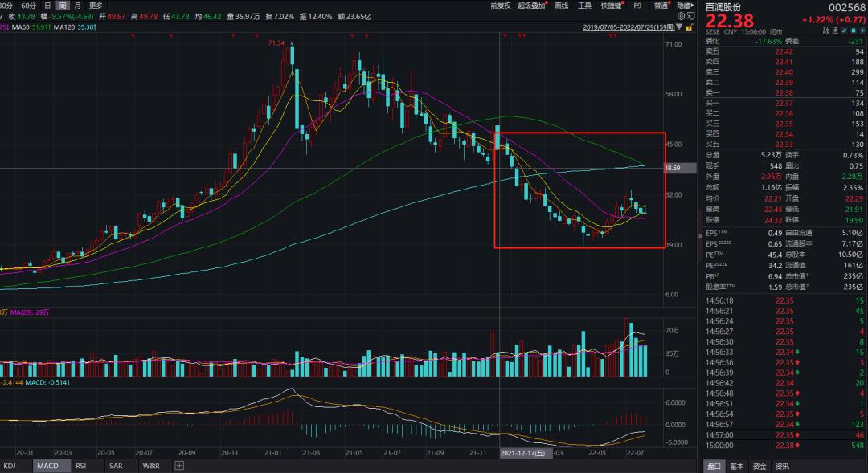
Task: Open the 快捷键 shortcuts menu
Action: (612, 6)
